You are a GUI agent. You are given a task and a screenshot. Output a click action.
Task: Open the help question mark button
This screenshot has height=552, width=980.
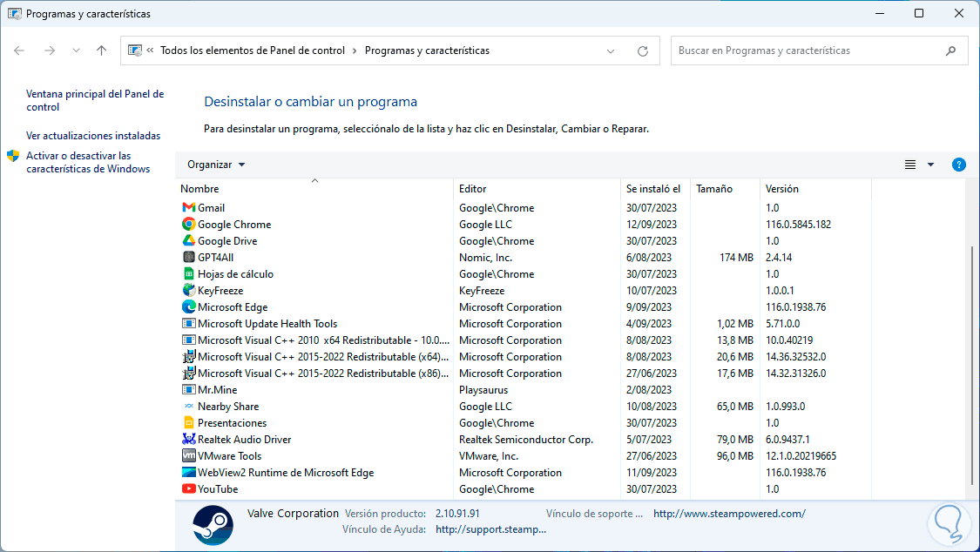958,165
